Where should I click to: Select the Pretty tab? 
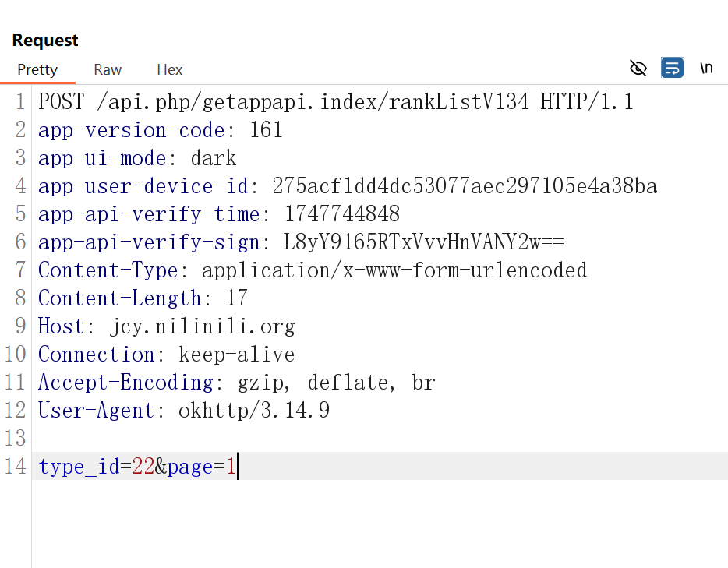coord(38,69)
